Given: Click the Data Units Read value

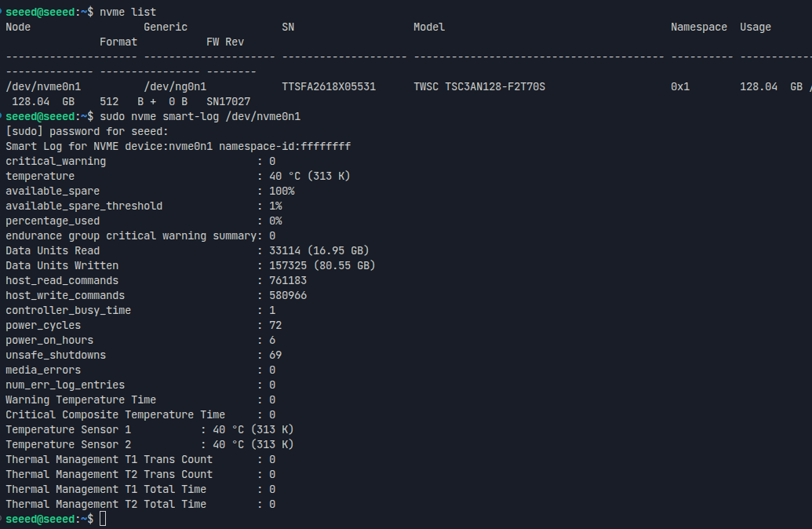Looking at the screenshot, I should pyautogui.click(x=319, y=251).
